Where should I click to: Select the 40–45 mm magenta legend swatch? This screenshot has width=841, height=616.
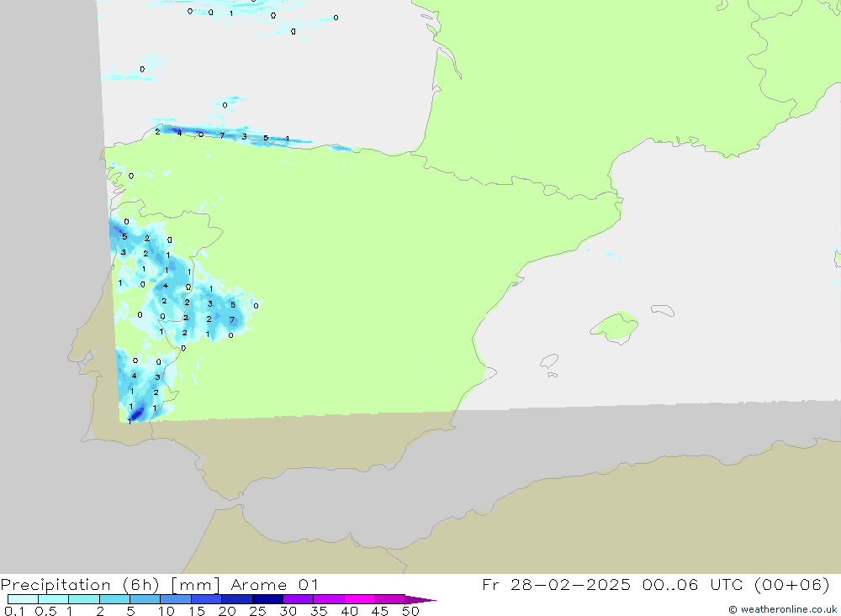(x=359, y=599)
